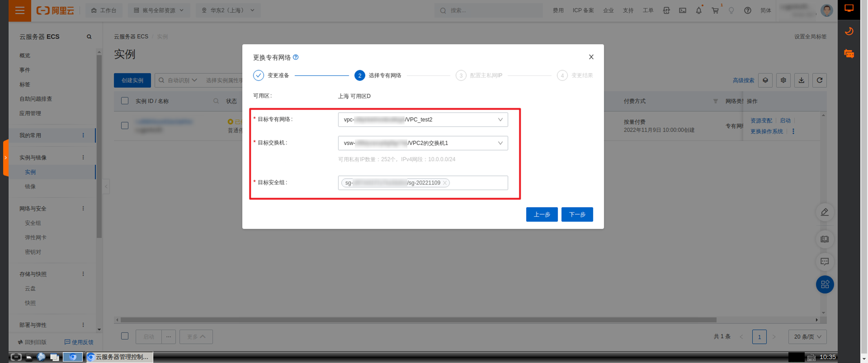868x363 pixels.
Task: Check the instance row checkbox
Action: pos(125,125)
